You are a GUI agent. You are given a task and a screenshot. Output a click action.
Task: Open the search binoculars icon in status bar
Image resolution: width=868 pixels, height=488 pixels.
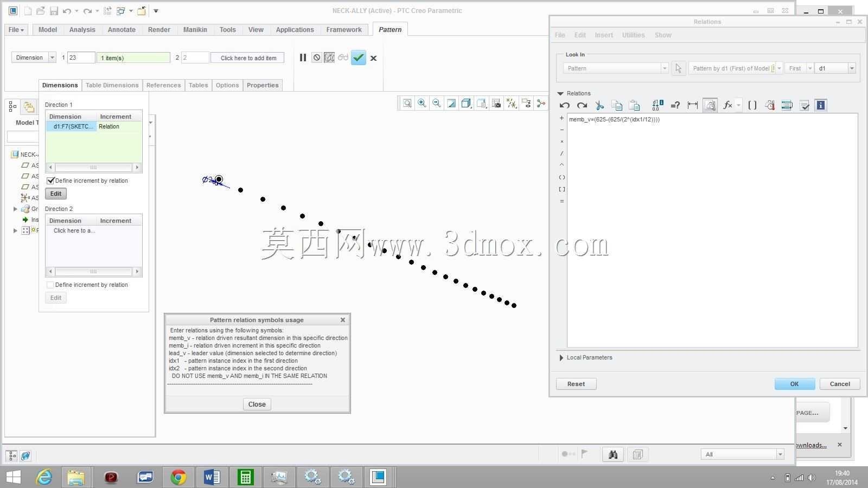click(613, 454)
